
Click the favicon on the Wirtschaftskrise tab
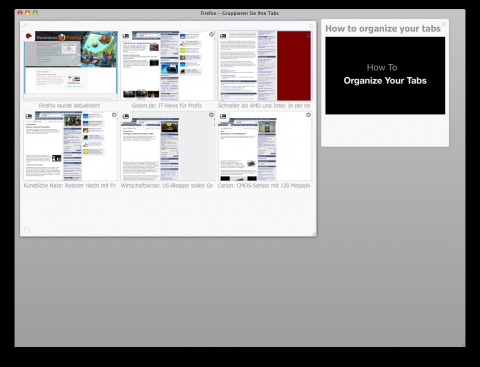(x=126, y=116)
